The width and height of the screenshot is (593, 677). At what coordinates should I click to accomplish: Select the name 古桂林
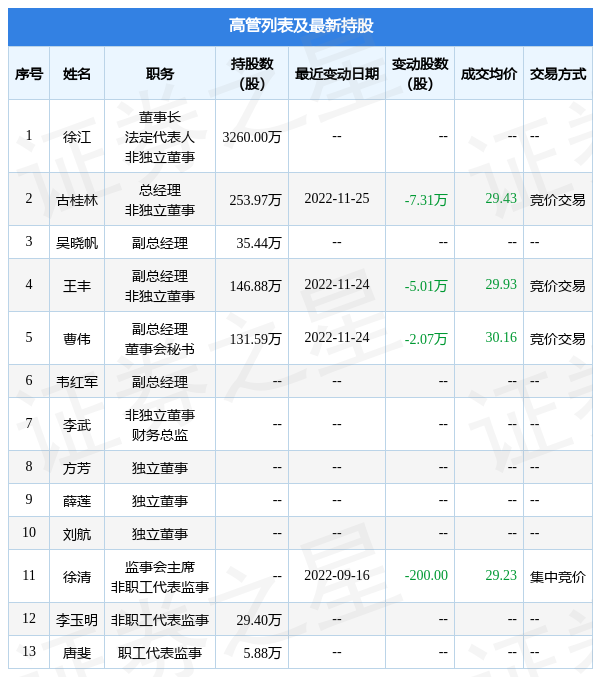[77, 200]
